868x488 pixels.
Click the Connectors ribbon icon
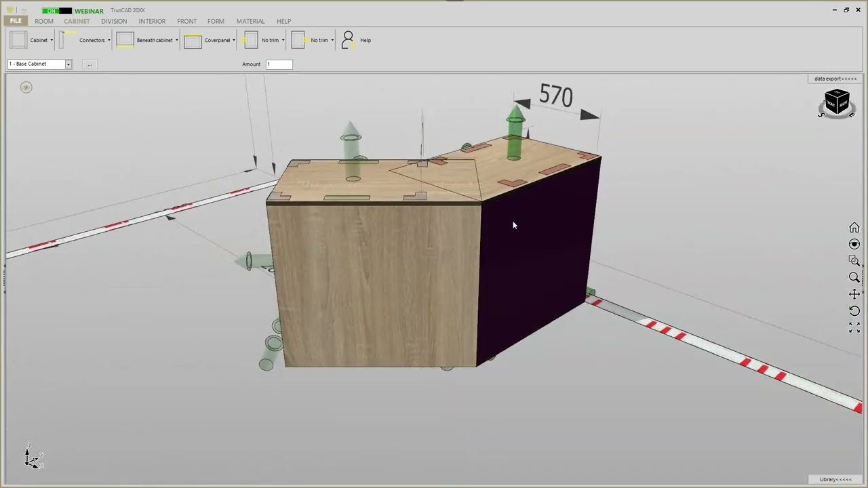point(67,40)
